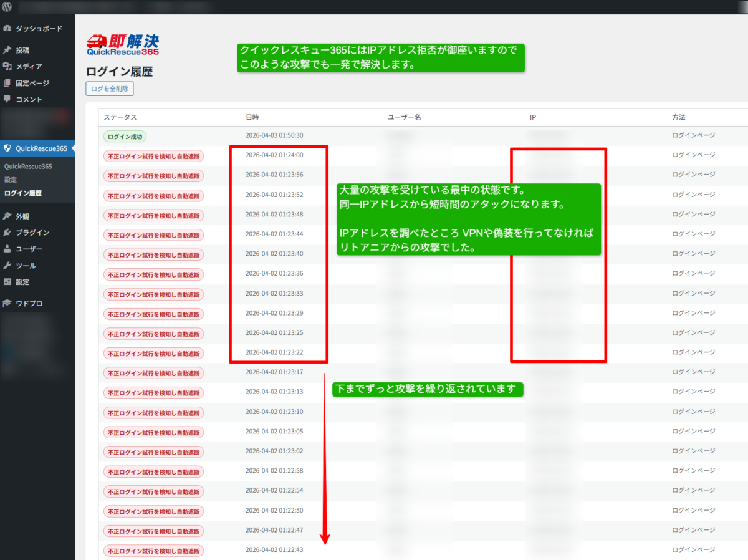The image size is (748, 560).
Task: Click the QuickRescue365 shield icon
Action: (7, 148)
